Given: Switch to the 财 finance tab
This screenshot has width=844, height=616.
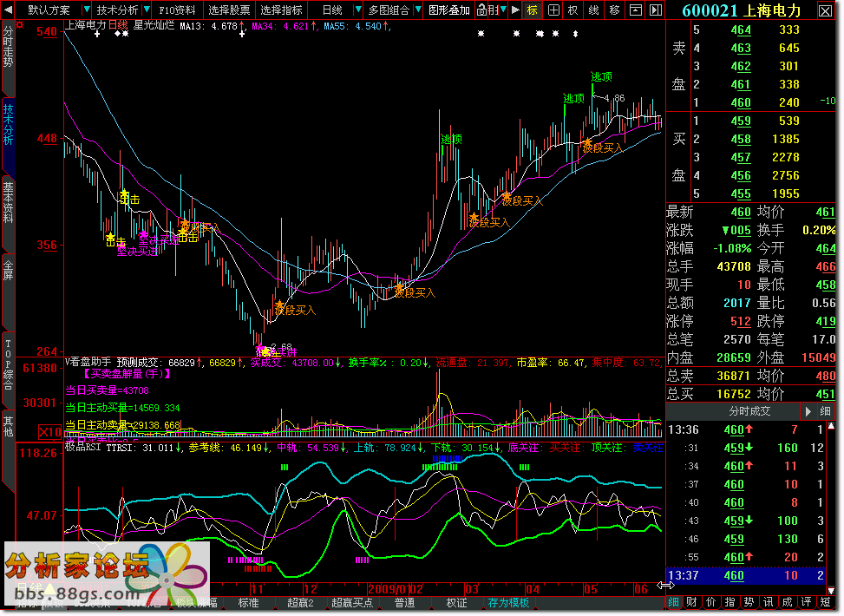Looking at the screenshot, I should [x=692, y=602].
